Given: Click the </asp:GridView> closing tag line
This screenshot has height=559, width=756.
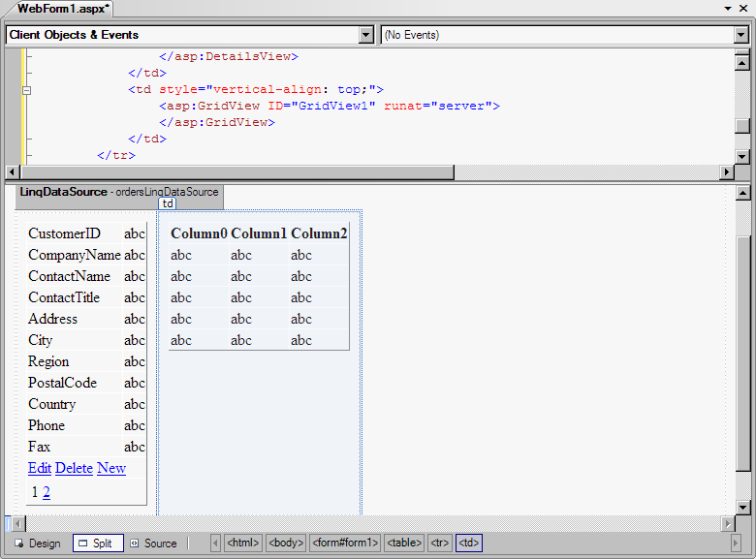Looking at the screenshot, I should (x=217, y=122).
